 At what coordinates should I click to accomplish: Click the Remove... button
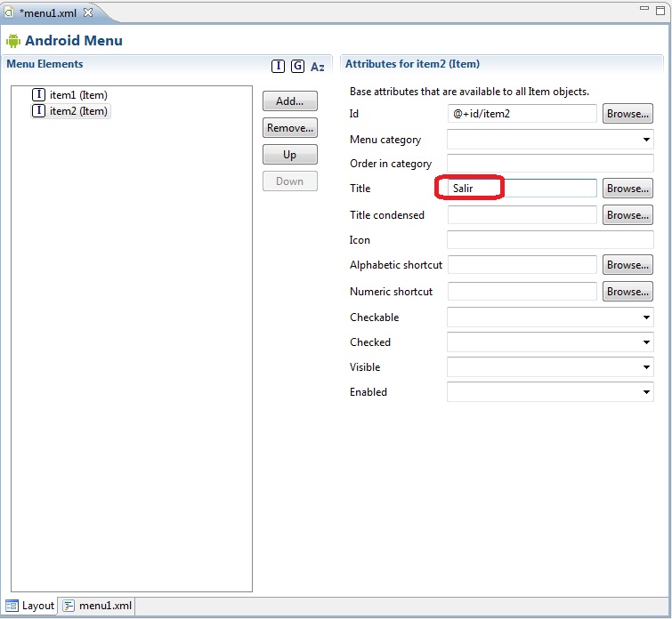(x=289, y=128)
